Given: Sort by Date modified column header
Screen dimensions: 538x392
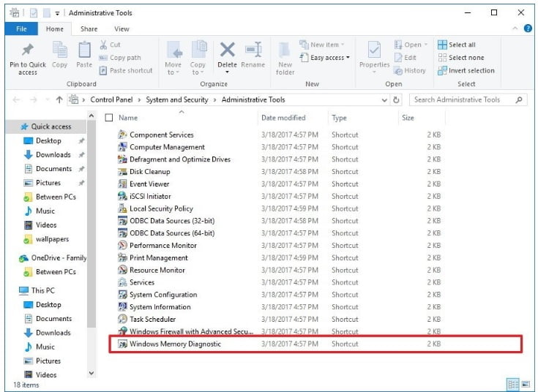Looking at the screenshot, I should tap(283, 118).
